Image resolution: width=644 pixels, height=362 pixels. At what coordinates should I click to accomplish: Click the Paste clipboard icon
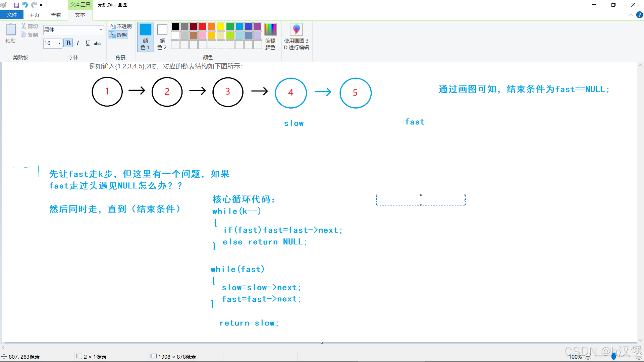click(x=10, y=29)
